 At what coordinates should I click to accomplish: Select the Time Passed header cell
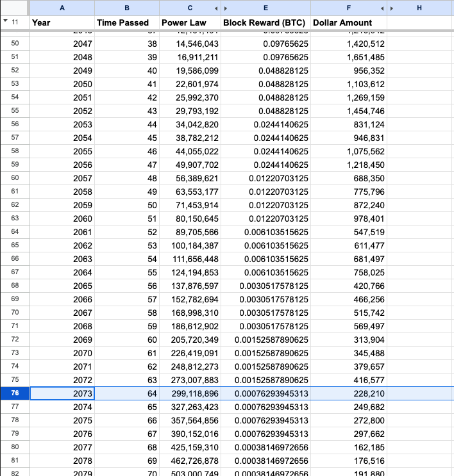127,23
